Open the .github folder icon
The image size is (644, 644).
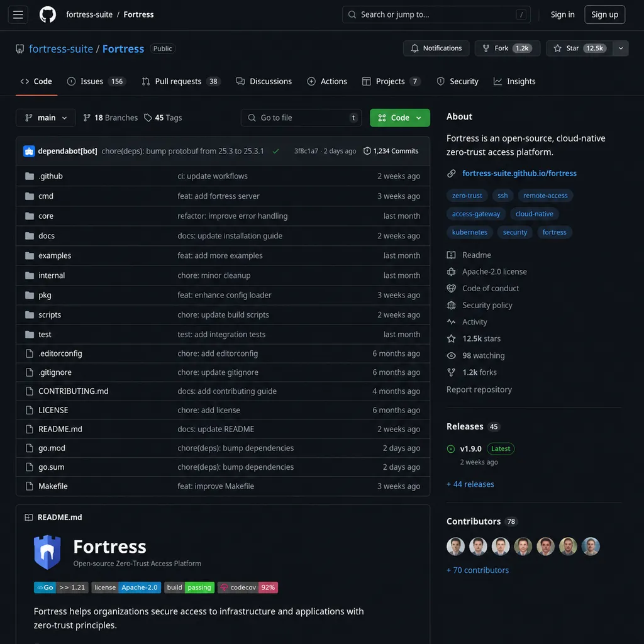30,176
